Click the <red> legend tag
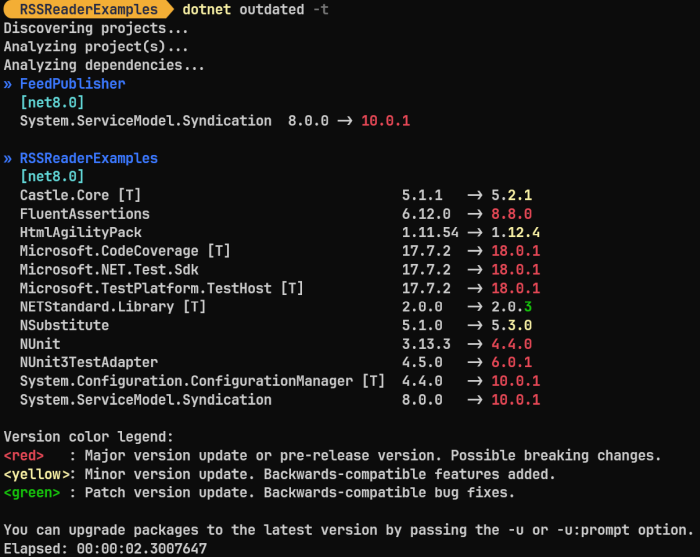The height and width of the screenshot is (557, 700). pyautogui.click(x=24, y=456)
